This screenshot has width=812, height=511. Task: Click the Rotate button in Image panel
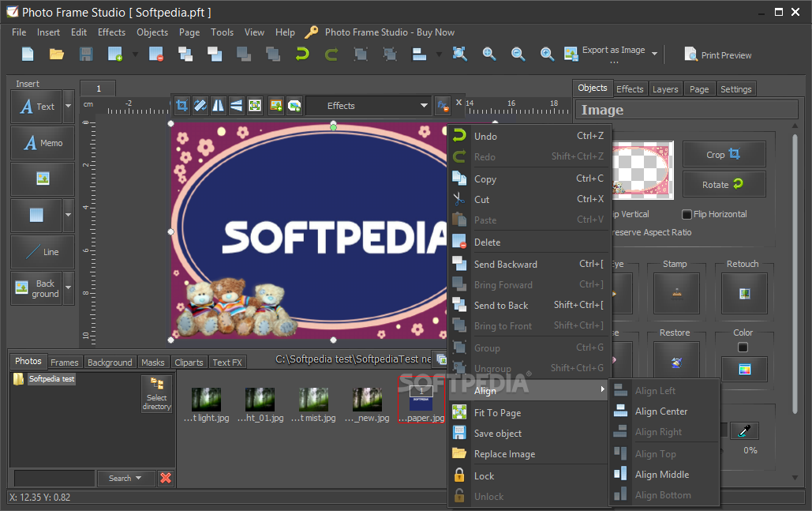click(724, 185)
